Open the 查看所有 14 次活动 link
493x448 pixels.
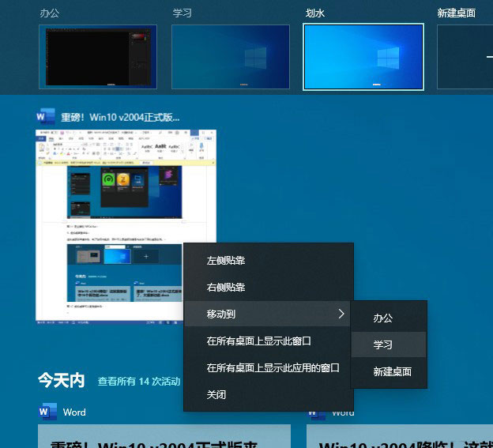click(x=139, y=382)
